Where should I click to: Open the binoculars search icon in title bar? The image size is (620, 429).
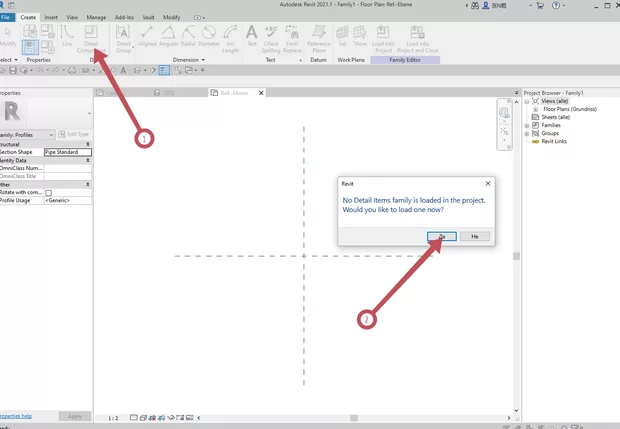pyautogui.click(x=475, y=6)
